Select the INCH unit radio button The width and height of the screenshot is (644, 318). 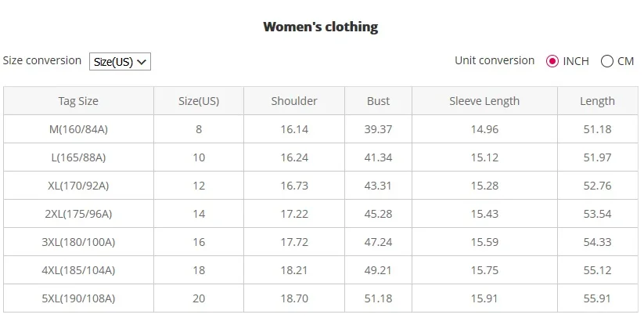click(552, 61)
